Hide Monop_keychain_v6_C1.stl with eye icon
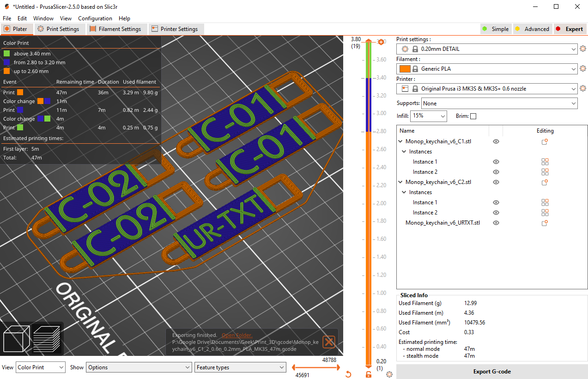 (496, 141)
